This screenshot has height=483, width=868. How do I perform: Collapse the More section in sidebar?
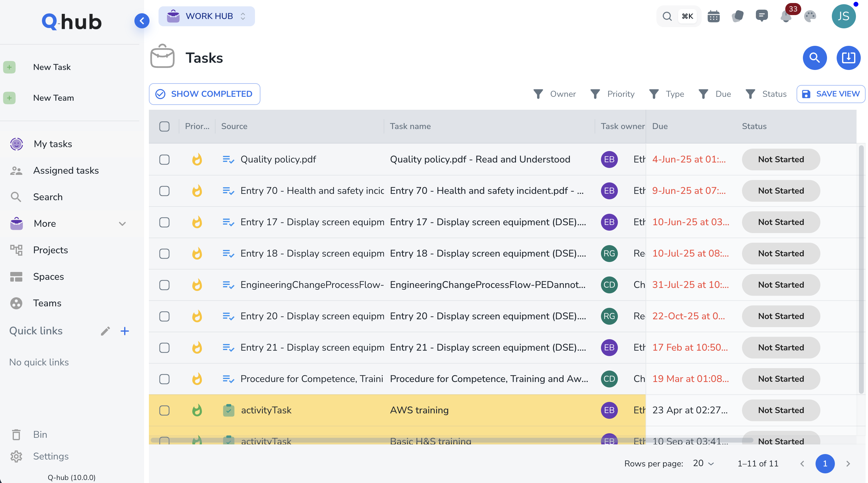click(x=122, y=223)
